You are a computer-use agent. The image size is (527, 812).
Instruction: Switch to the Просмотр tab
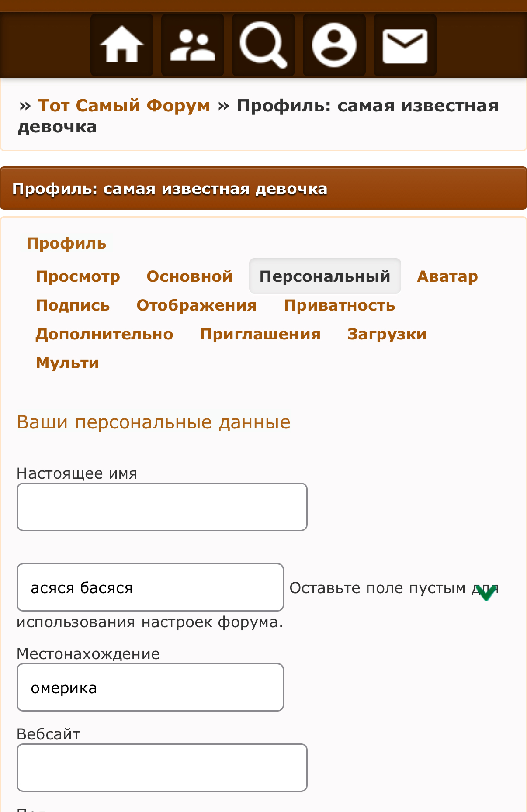click(78, 276)
